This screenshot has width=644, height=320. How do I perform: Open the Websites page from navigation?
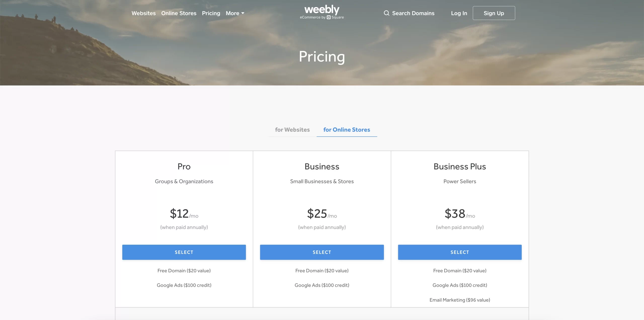143,13
